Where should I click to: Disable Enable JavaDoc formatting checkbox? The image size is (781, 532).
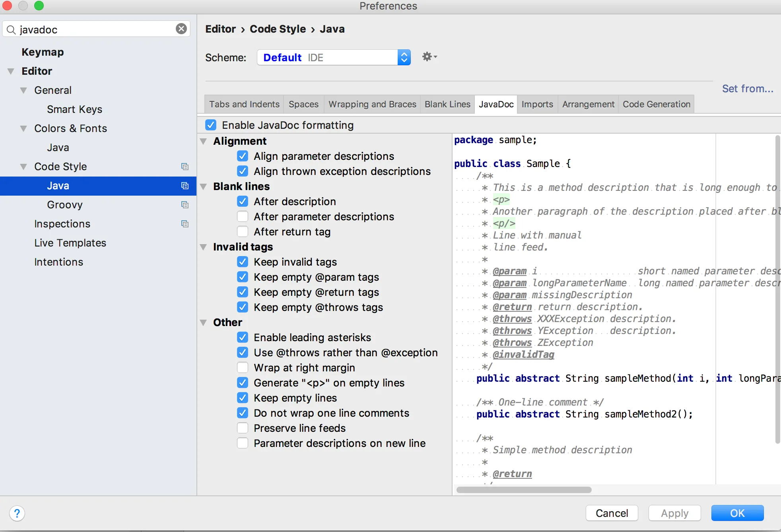pos(211,125)
